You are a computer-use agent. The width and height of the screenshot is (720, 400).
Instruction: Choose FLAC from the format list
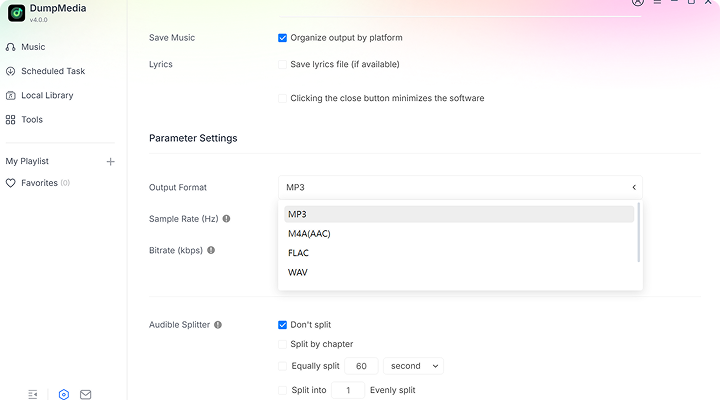(x=298, y=253)
